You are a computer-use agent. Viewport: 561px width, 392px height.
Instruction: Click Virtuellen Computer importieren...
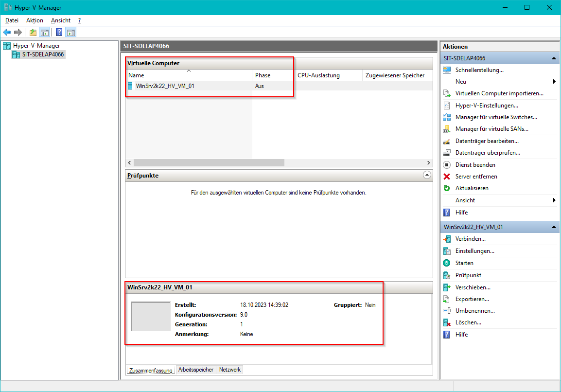click(x=499, y=93)
